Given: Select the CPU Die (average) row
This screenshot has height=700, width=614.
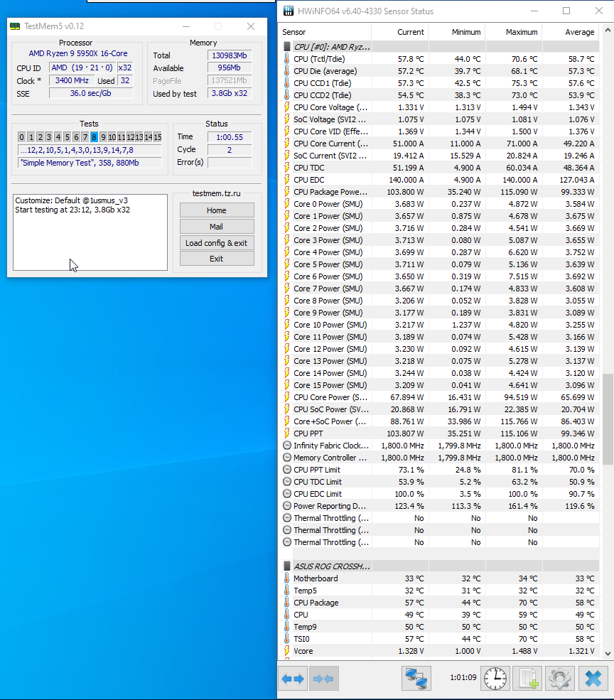Looking at the screenshot, I should click(x=440, y=71).
